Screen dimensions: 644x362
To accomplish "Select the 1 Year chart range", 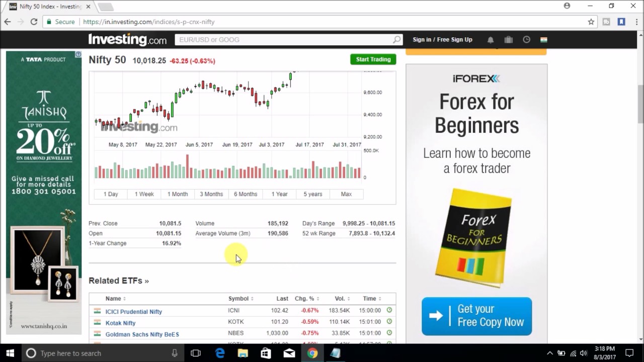I will point(279,194).
